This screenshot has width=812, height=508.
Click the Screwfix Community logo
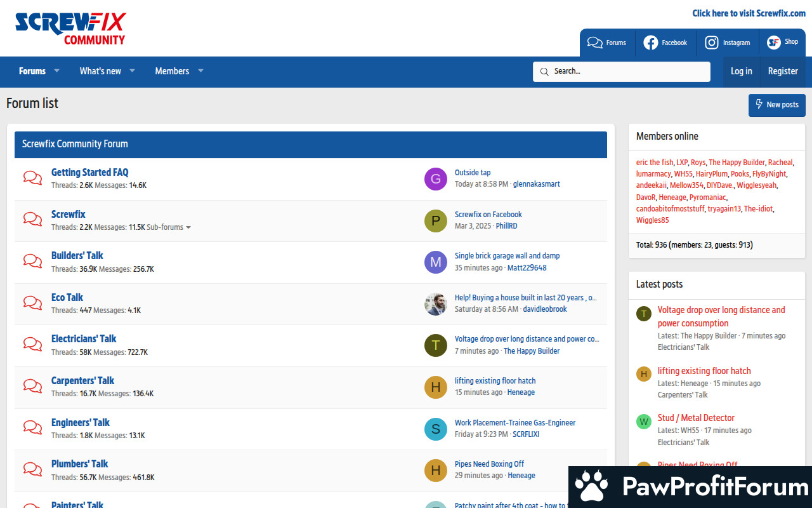(x=70, y=29)
